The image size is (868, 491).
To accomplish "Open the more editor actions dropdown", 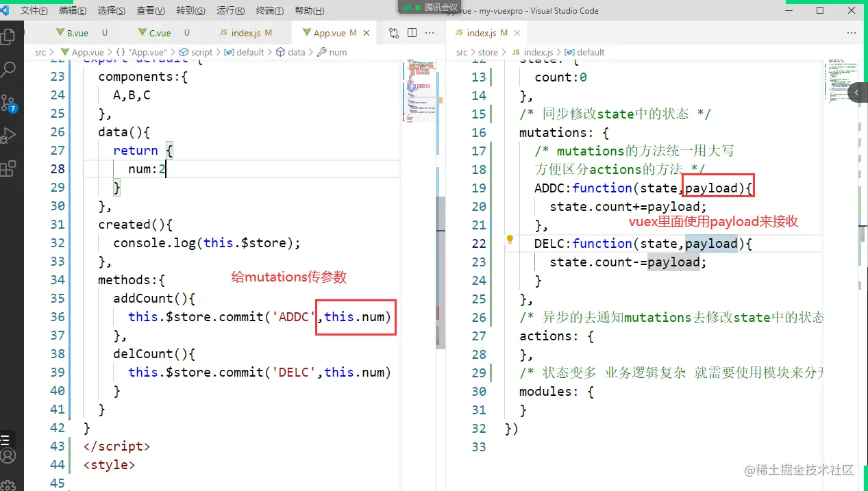I will (430, 32).
